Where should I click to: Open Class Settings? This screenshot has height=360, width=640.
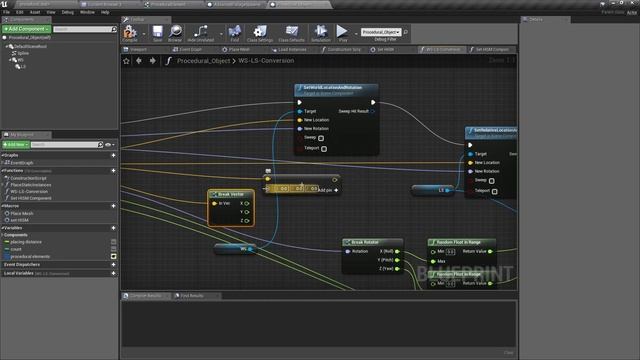point(260,33)
